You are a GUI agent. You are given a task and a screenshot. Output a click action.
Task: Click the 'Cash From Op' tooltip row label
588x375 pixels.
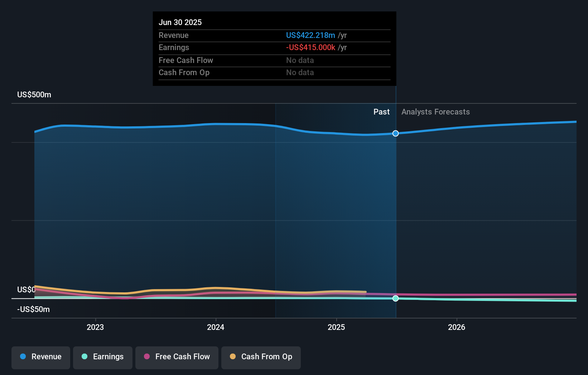[184, 72]
